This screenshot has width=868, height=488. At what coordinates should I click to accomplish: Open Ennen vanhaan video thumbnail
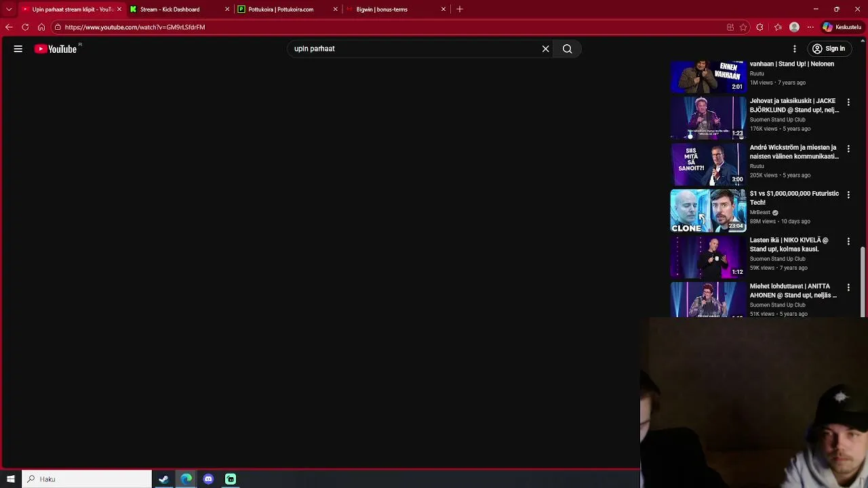pos(708,76)
